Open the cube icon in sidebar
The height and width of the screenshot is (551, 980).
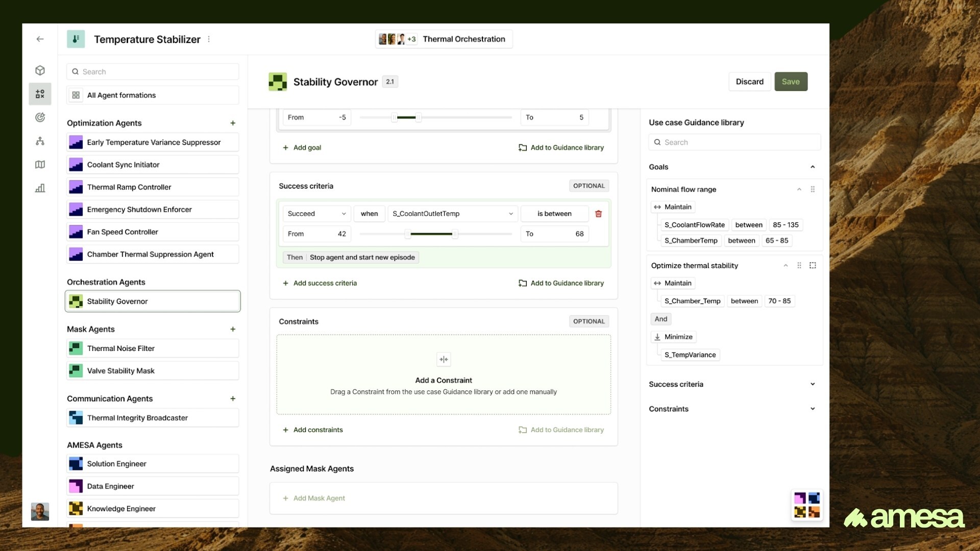coord(40,70)
